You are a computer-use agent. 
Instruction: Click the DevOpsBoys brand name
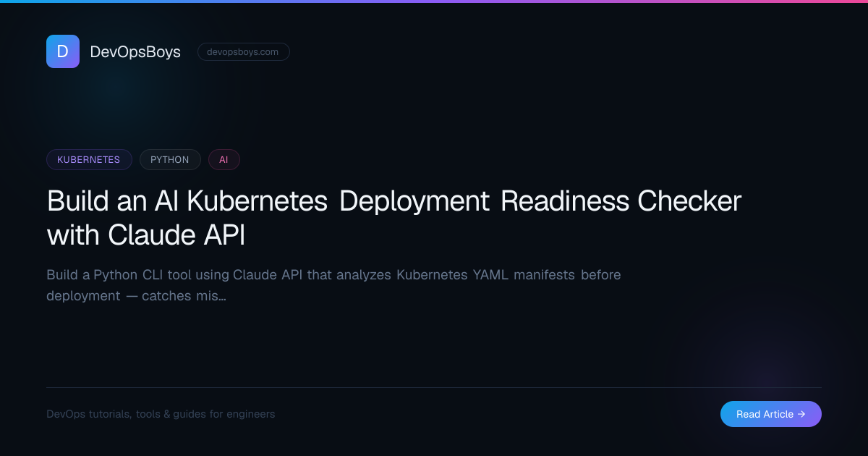[135, 51]
